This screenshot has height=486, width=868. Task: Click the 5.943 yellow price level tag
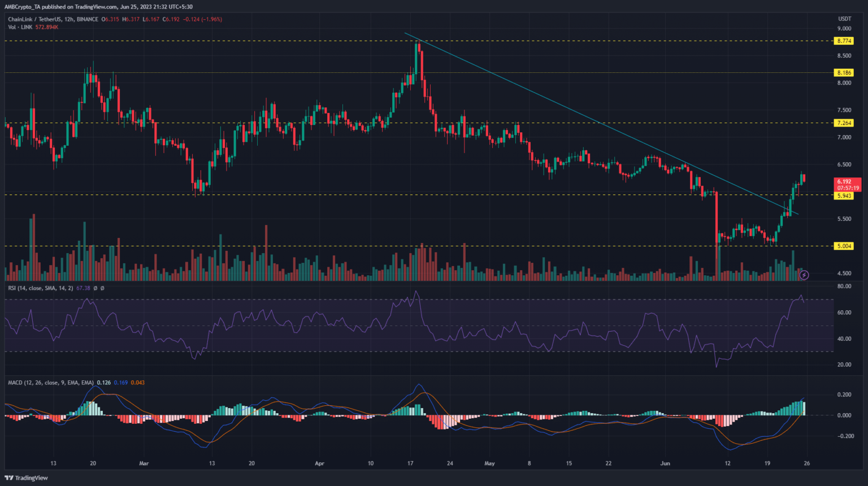[844, 196]
